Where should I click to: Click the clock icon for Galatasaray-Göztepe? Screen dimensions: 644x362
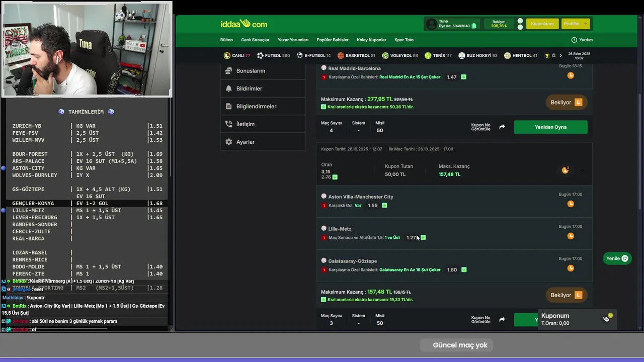pos(571,268)
